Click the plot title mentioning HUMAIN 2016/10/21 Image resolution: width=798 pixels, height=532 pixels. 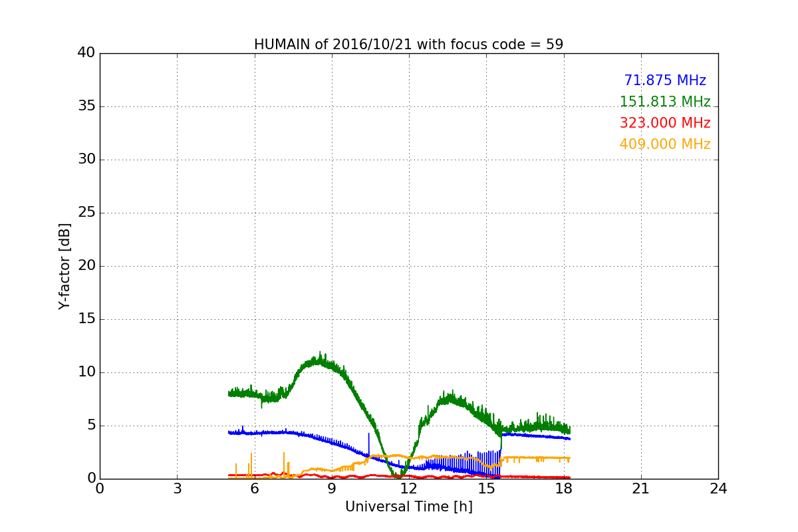[408, 45]
